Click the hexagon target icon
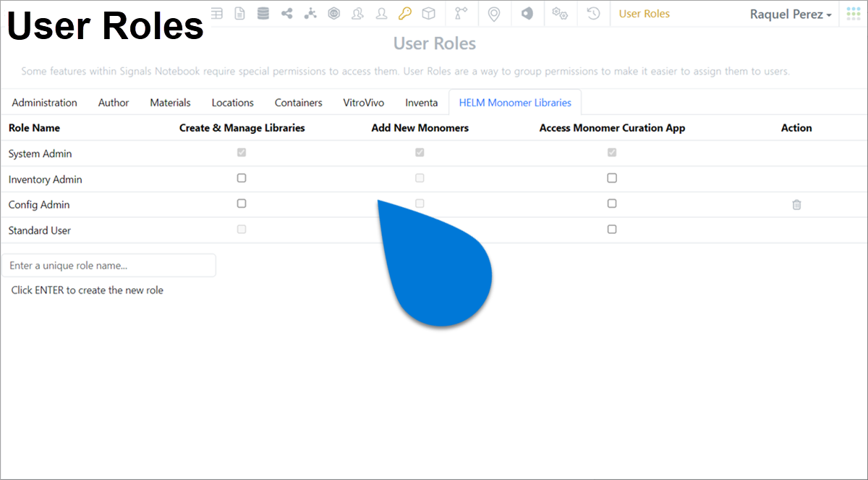This screenshot has height=480, width=868. pos(333,13)
